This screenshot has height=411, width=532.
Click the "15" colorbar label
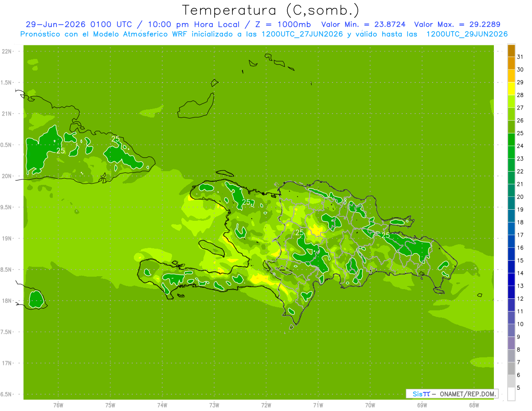[520, 260]
